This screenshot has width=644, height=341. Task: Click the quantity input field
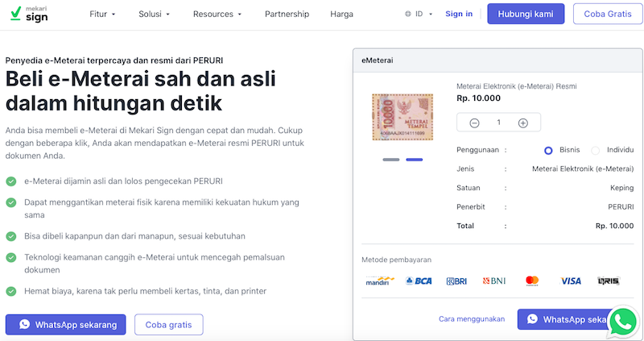tap(498, 123)
